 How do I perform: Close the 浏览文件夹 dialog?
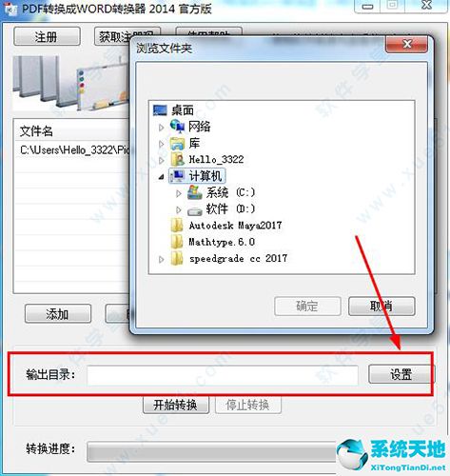click(x=406, y=44)
